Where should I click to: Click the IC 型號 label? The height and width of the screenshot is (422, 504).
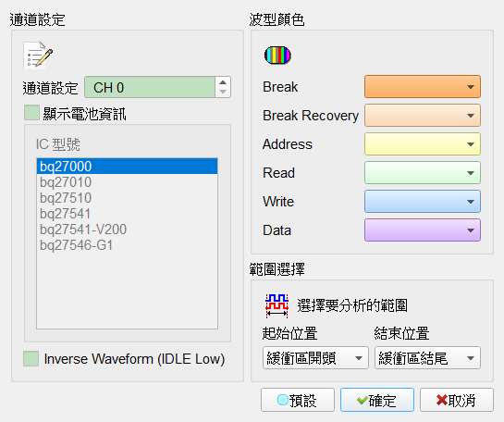point(58,144)
